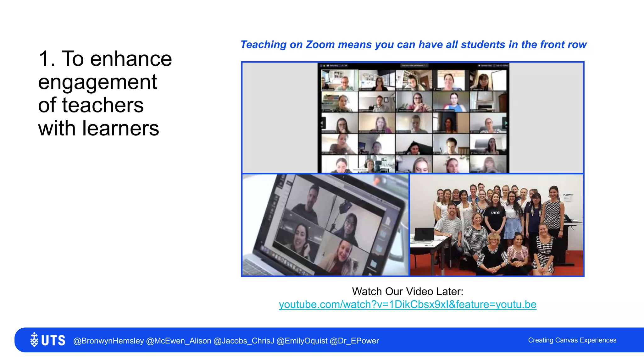Select the group classroom photo
Image resolution: width=644 pixels, height=362 pixels.
pyautogui.click(x=497, y=225)
